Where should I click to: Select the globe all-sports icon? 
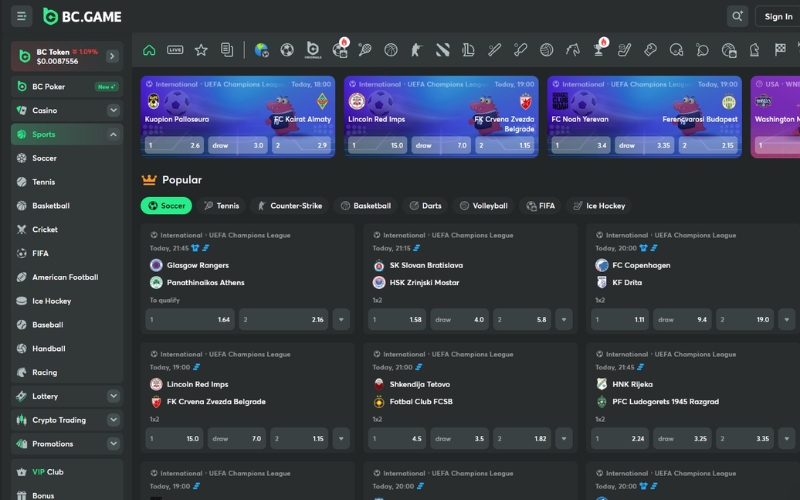point(261,50)
